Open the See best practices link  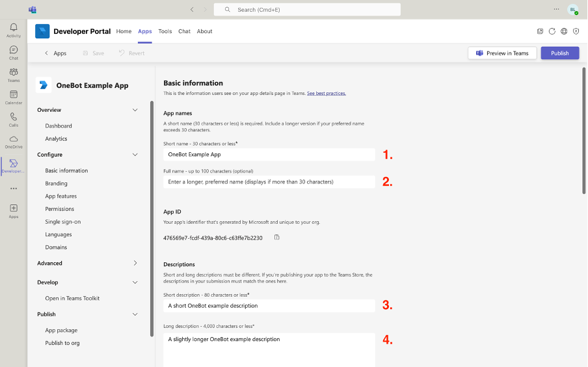(327, 94)
